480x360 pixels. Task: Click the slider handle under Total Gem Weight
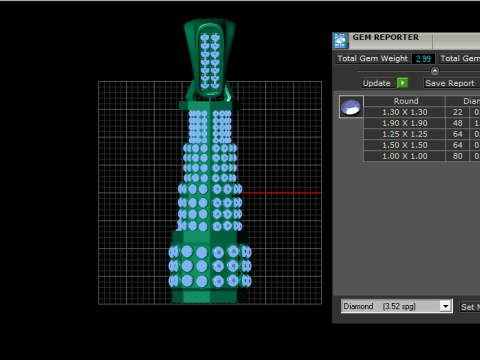click(x=435, y=71)
